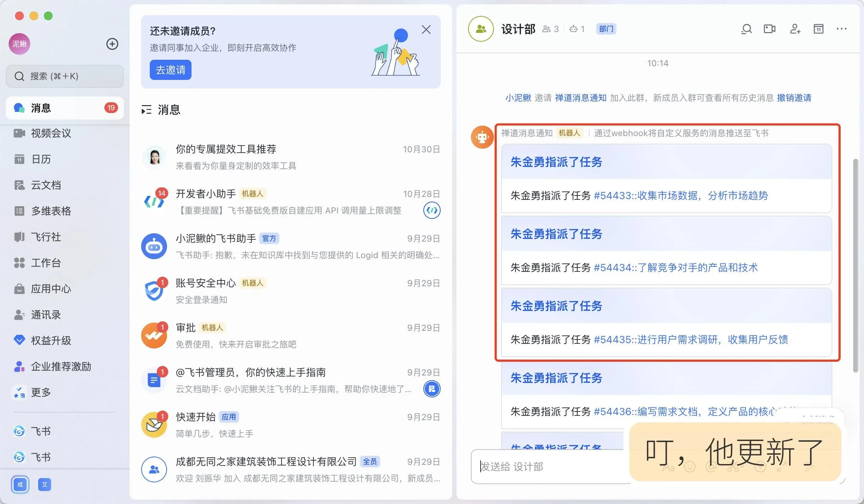Open 企业推荐激励 in the sidebar
This screenshot has height=504, width=864.
(65, 366)
